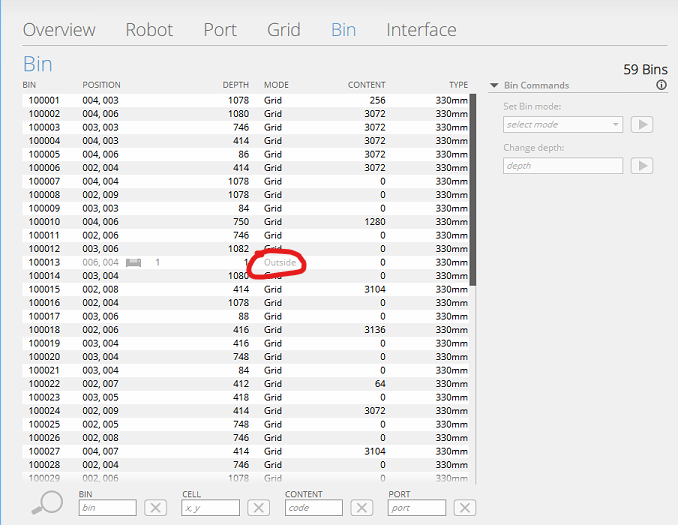
Task: Open the 'select mode' dropdown
Action: click(563, 125)
